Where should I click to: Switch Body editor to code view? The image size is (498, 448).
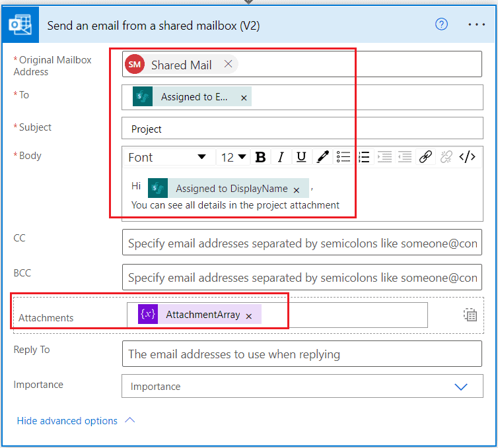pos(467,157)
